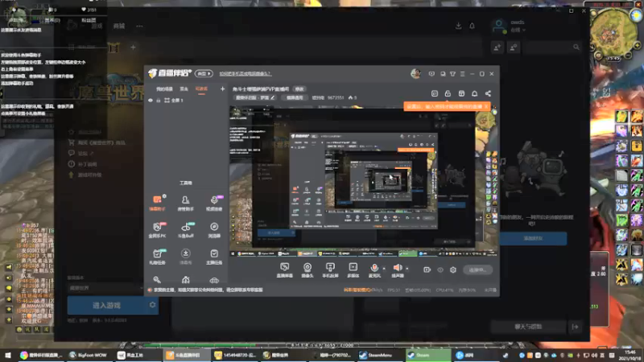Open the store icon next to lock
This screenshot has width=644, height=362.
[x=461, y=93]
